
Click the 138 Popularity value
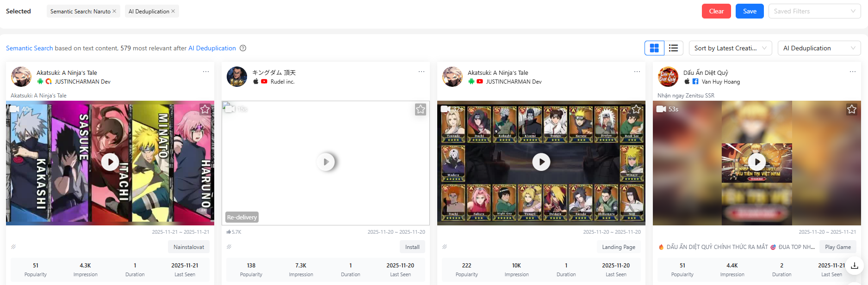pyautogui.click(x=251, y=265)
